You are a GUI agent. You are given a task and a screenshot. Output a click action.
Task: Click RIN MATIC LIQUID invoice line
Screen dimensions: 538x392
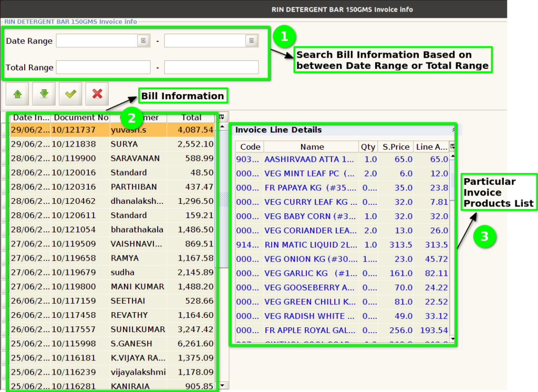click(342, 245)
